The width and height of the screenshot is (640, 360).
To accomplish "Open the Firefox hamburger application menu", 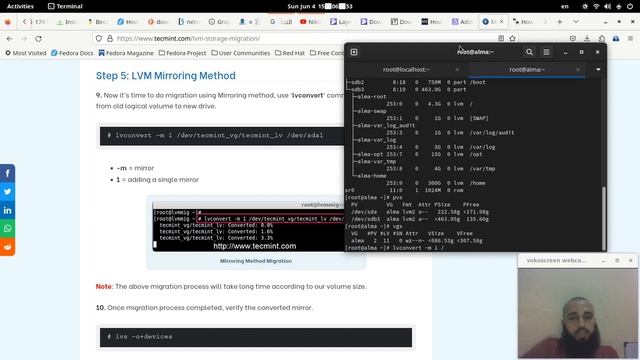I will point(631,38).
